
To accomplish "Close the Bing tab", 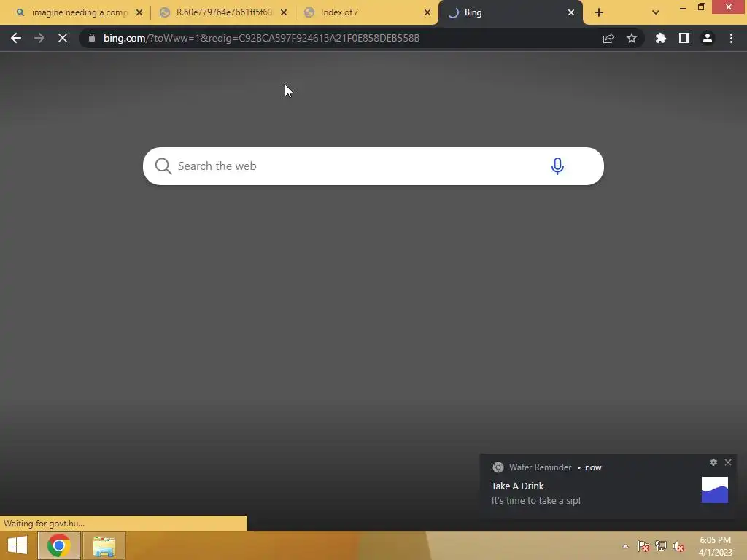I will pos(571,12).
